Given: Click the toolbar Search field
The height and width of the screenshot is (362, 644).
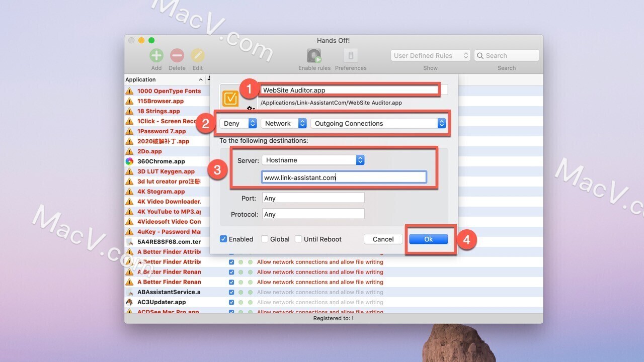Looking at the screenshot, I should pyautogui.click(x=507, y=56).
